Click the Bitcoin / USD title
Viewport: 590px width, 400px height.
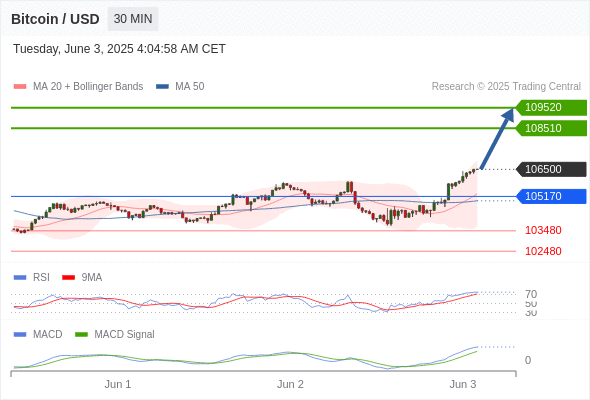55,19
